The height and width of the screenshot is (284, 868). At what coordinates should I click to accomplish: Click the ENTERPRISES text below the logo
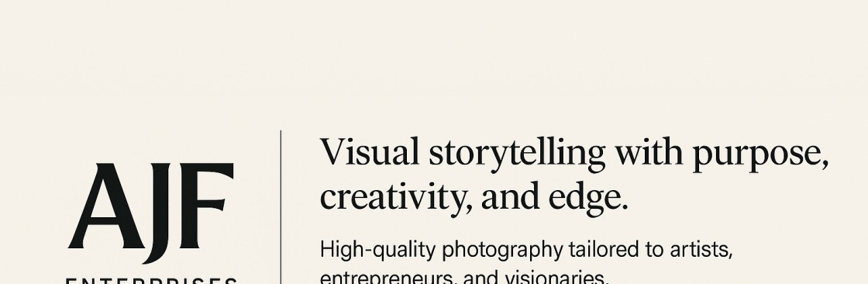pos(151,281)
